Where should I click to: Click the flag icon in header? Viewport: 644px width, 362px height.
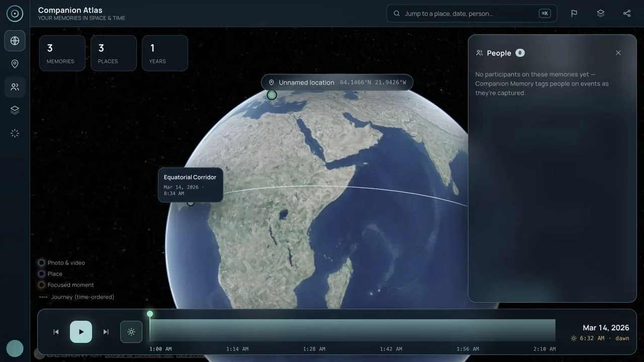[574, 14]
